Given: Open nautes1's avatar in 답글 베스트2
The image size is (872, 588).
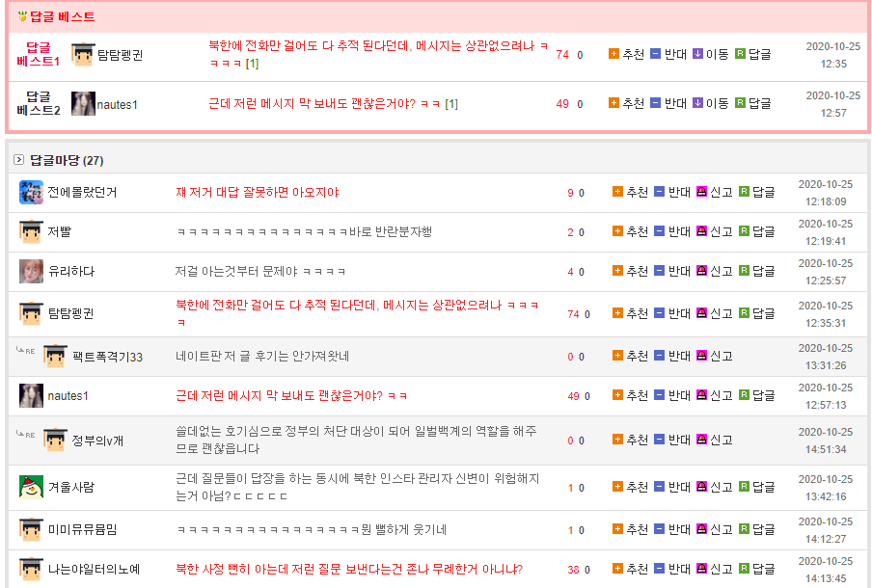Looking at the screenshot, I should tap(83, 104).
